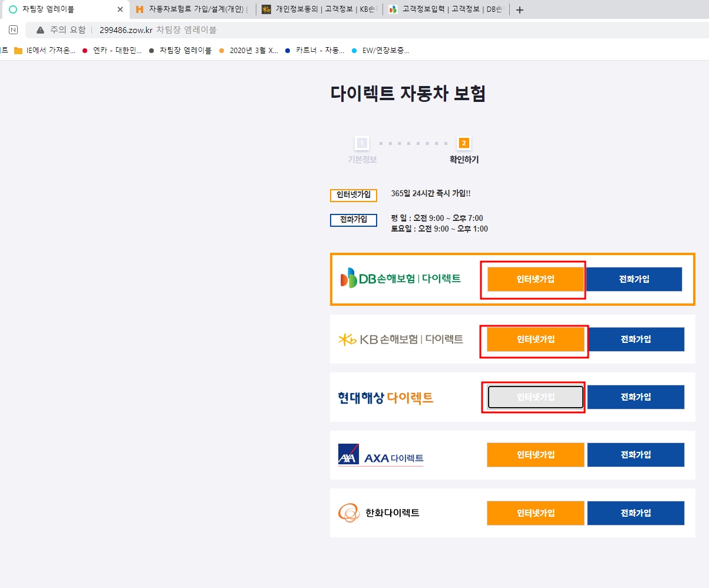Click the 전화가입 legend badge

[x=353, y=220]
